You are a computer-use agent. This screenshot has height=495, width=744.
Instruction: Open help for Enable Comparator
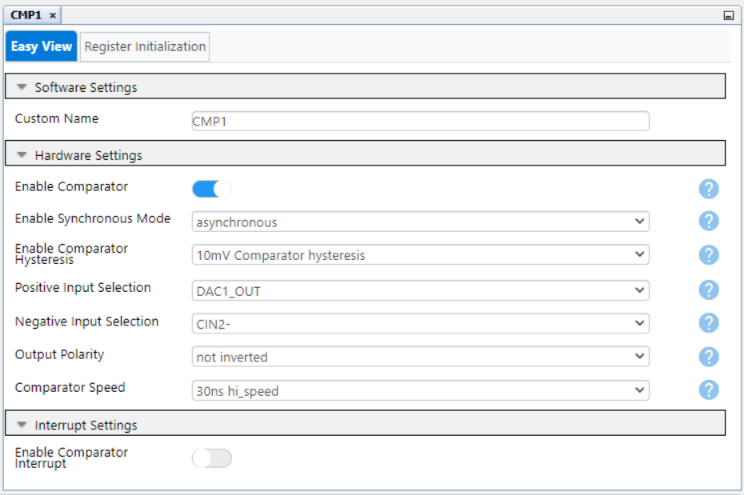(708, 189)
